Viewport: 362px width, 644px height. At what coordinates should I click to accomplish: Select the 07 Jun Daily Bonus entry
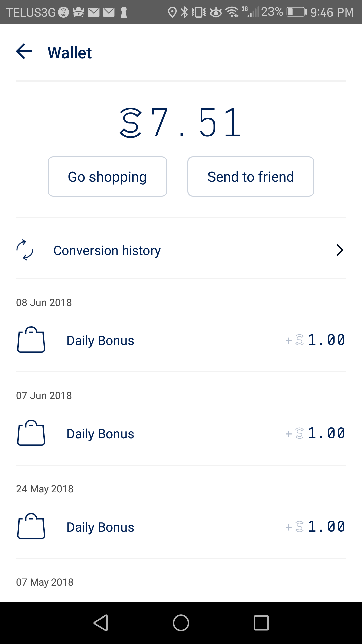tap(101, 434)
